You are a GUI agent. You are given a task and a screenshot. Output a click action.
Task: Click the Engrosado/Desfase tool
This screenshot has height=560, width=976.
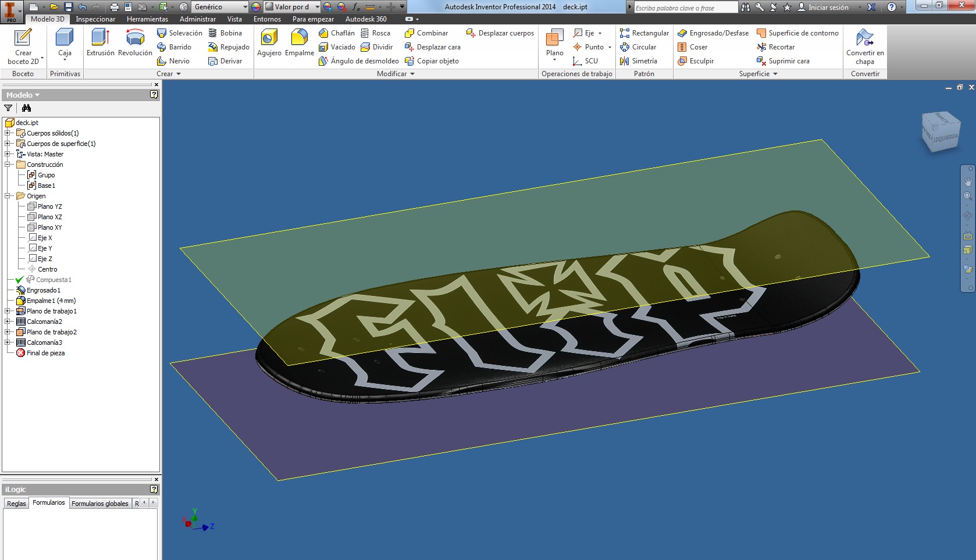pos(713,33)
